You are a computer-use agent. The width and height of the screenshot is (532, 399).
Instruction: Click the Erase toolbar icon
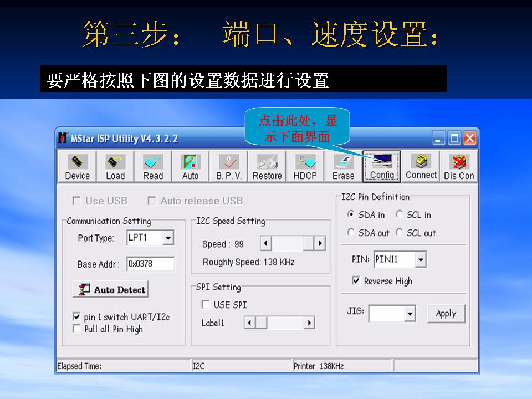coord(343,166)
